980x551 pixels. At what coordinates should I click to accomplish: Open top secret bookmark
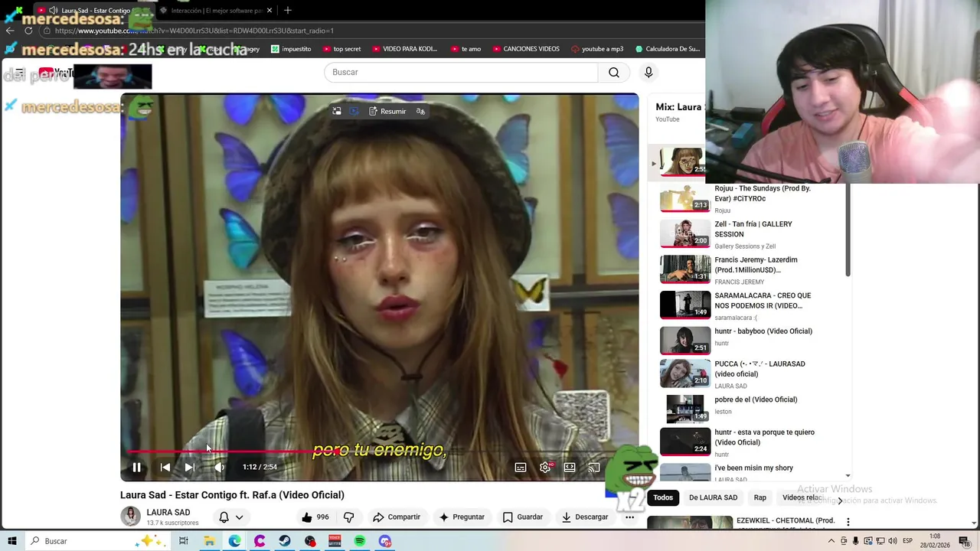click(341, 49)
